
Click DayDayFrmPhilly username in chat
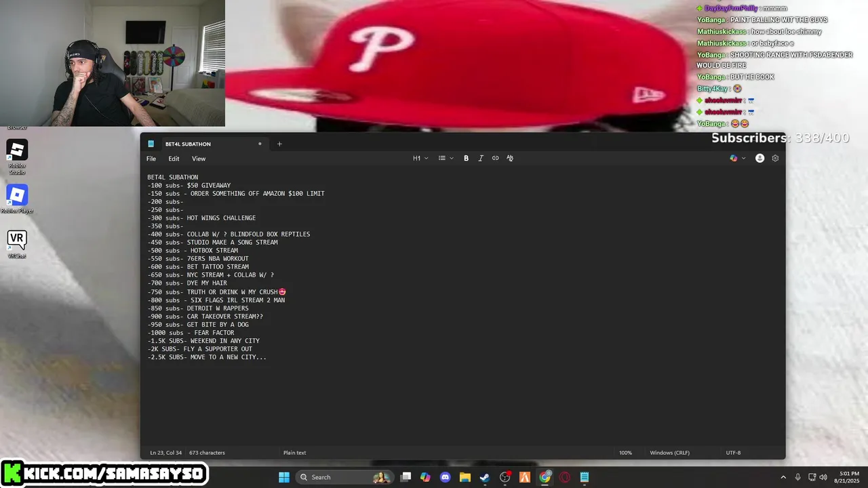(732, 8)
